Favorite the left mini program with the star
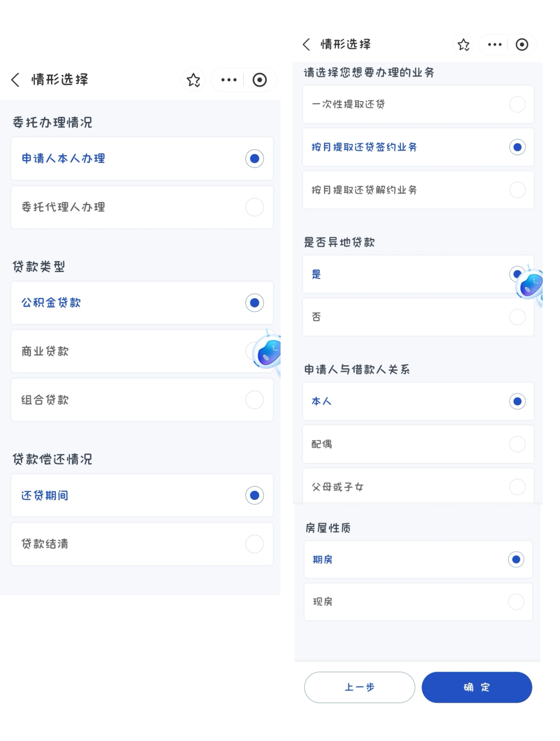Image resolution: width=560 pixels, height=741 pixels. pyautogui.click(x=193, y=80)
